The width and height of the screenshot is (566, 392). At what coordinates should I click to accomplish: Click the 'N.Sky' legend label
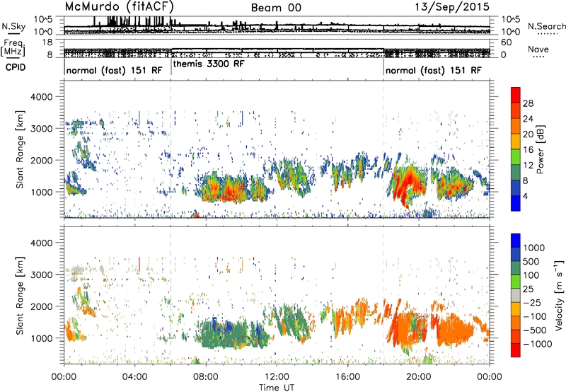pyautogui.click(x=13, y=26)
